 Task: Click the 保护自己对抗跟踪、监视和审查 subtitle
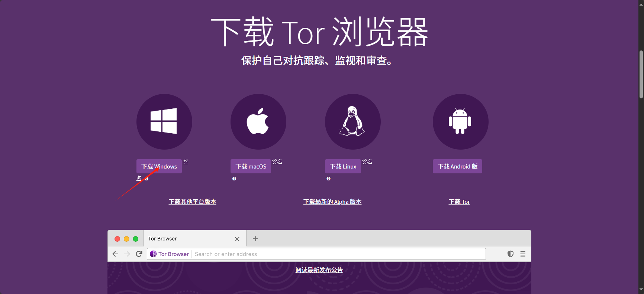click(x=317, y=60)
